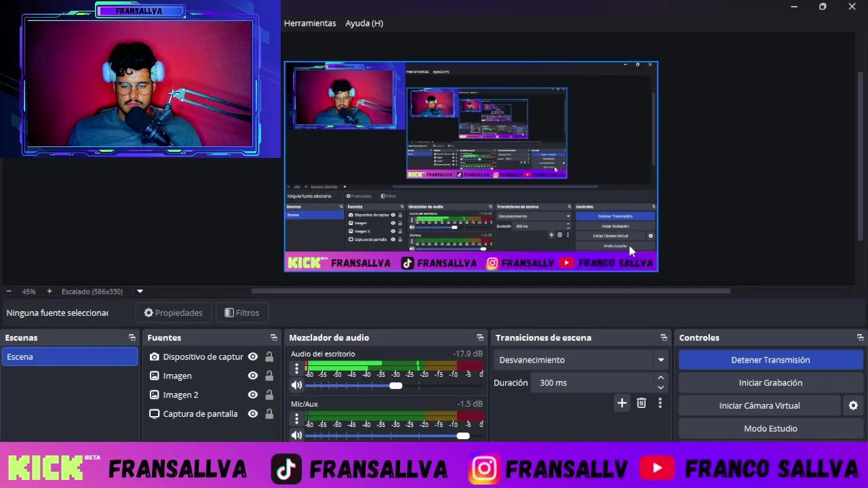868x488 pixels.
Task: Hide the Dispositivo de captura source
Action: pyautogui.click(x=253, y=357)
